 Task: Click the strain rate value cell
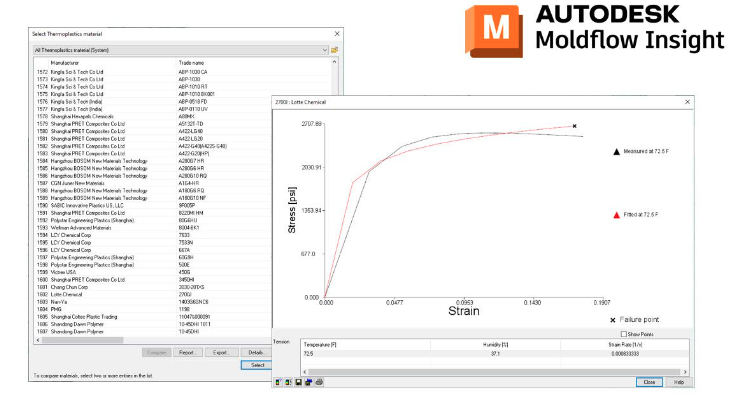[625, 354]
